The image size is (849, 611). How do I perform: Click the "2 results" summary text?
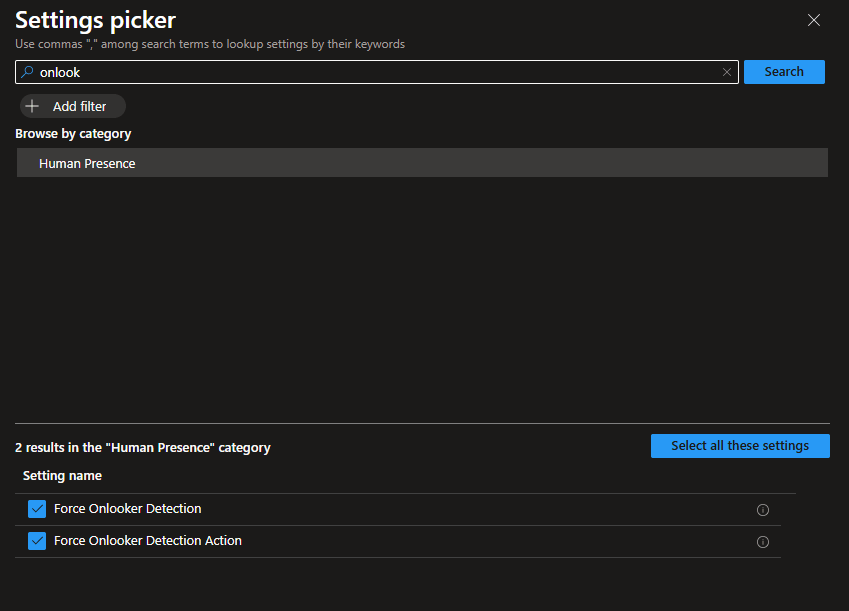pyautogui.click(x=143, y=448)
